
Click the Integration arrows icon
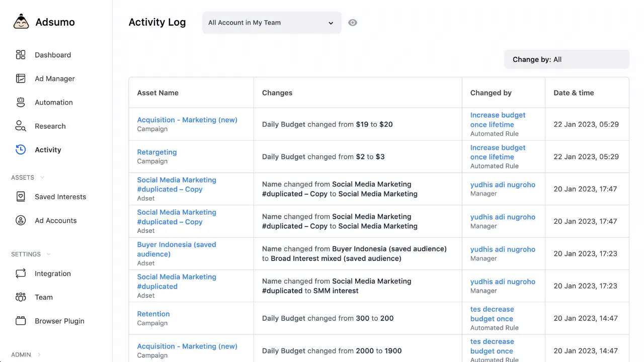coord(21,274)
